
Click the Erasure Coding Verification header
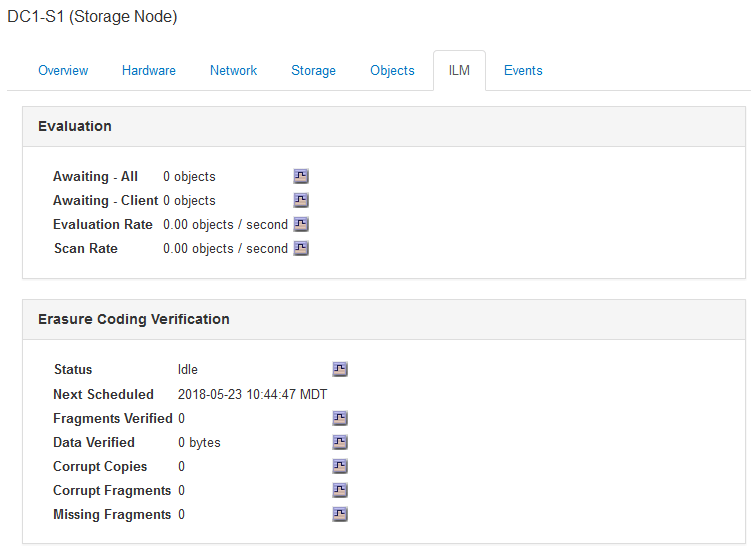[134, 320]
